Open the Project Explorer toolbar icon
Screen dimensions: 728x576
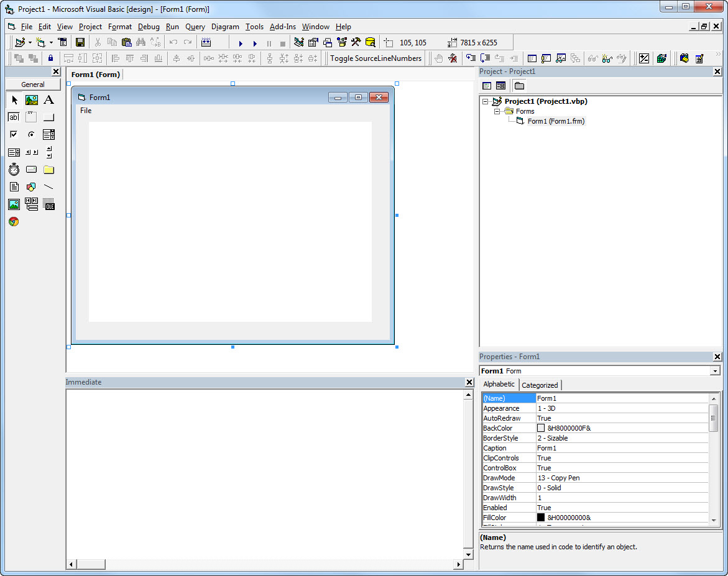point(299,42)
